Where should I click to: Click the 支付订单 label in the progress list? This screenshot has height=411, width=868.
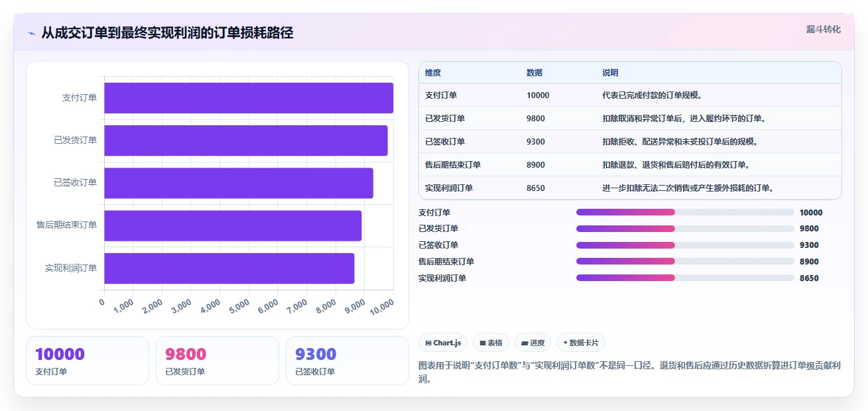(434, 212)
